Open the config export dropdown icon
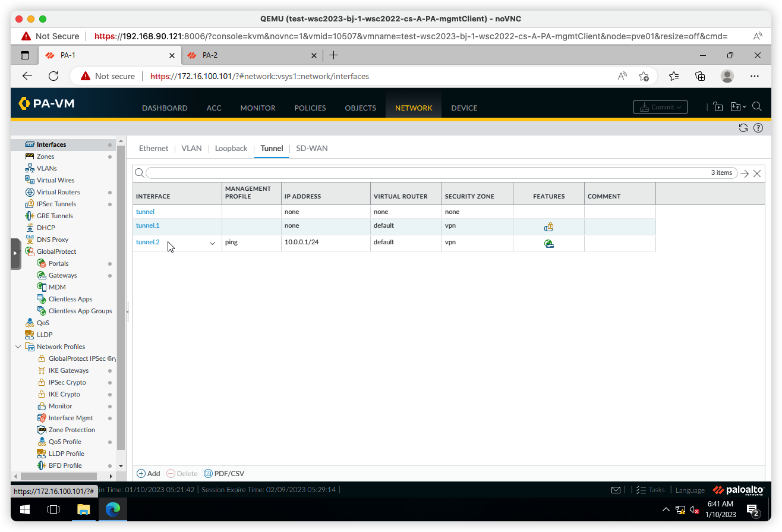 pos(737,107)
